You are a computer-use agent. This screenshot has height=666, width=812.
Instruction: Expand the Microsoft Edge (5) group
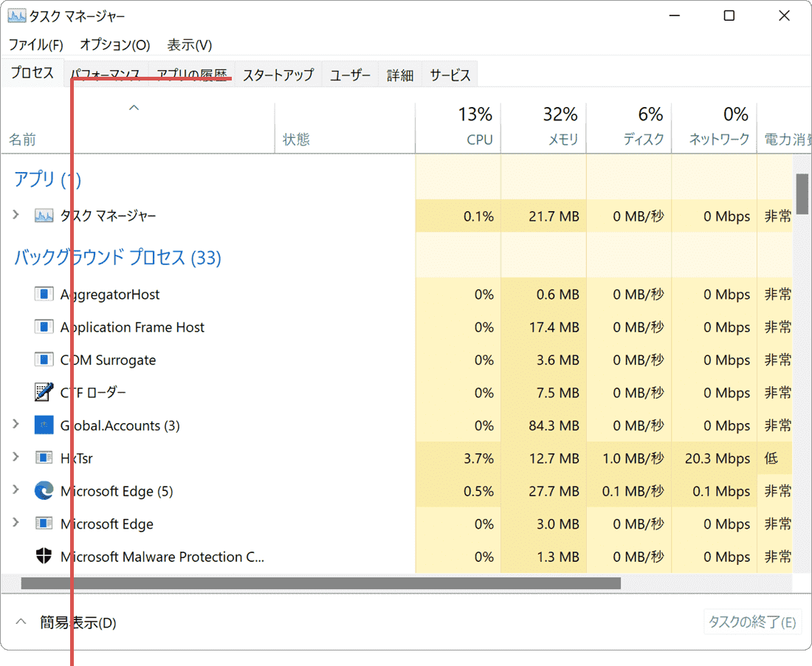pos(16,490)
